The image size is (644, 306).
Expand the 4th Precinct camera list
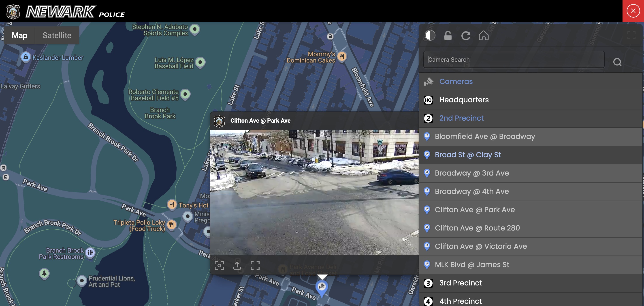(x=461, y=301)
